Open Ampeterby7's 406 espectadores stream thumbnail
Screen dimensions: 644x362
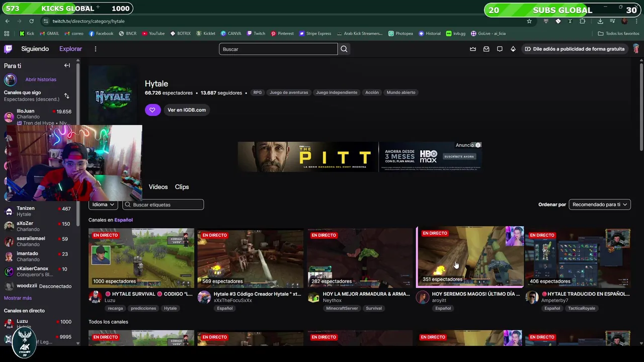click(x=578, y=258)
